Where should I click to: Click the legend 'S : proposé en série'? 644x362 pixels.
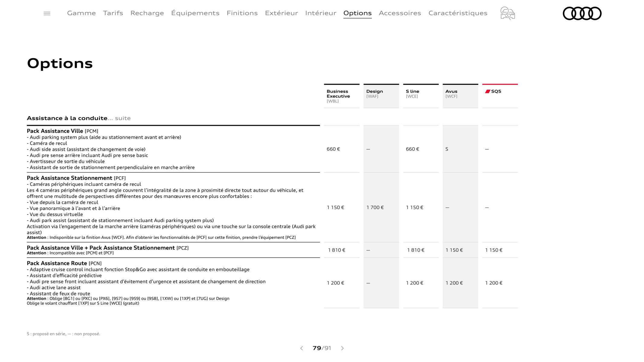[x=46, y=334]
